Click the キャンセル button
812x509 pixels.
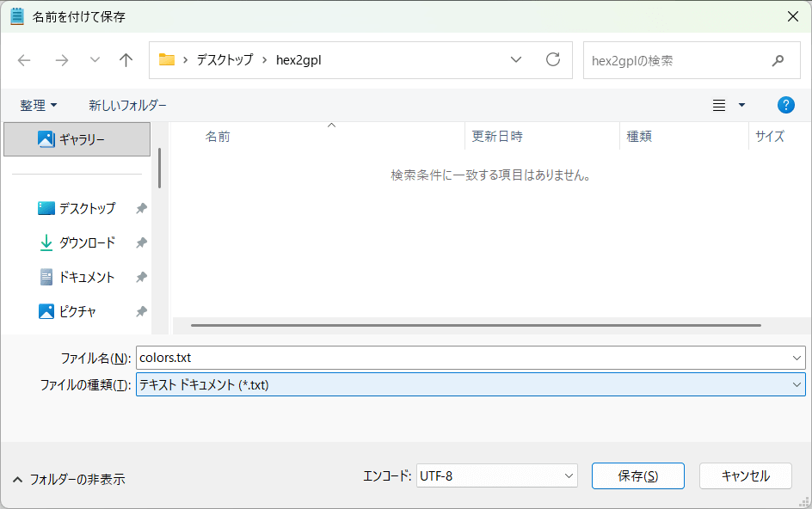745,475
